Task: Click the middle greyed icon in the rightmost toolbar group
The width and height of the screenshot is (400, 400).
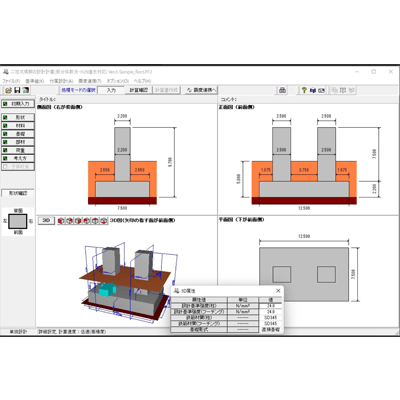Action: click(x=343, y=90)
